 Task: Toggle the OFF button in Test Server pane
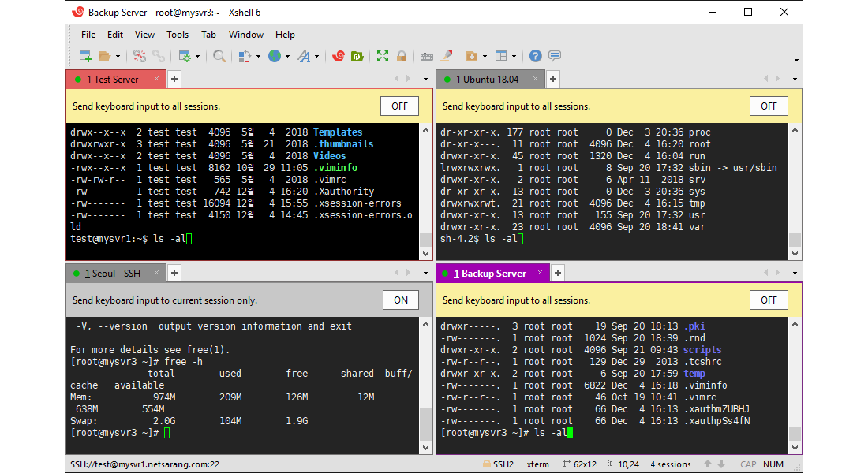400,106
